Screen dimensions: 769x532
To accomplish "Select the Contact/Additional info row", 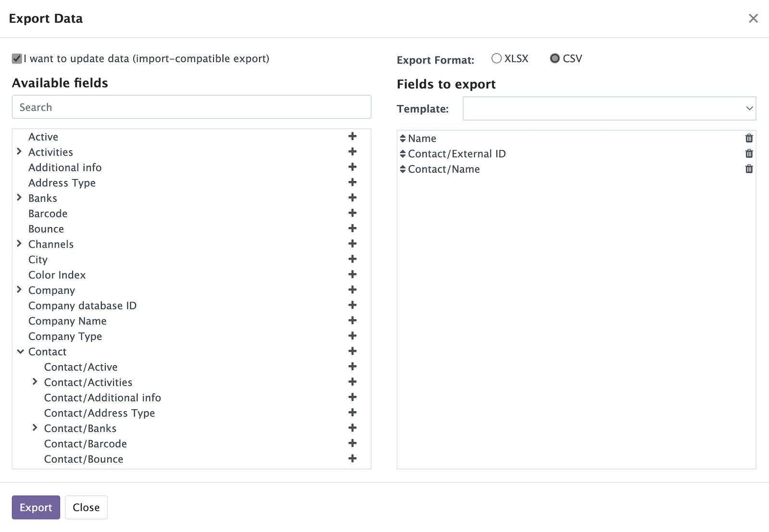I will tap(191, 397).
